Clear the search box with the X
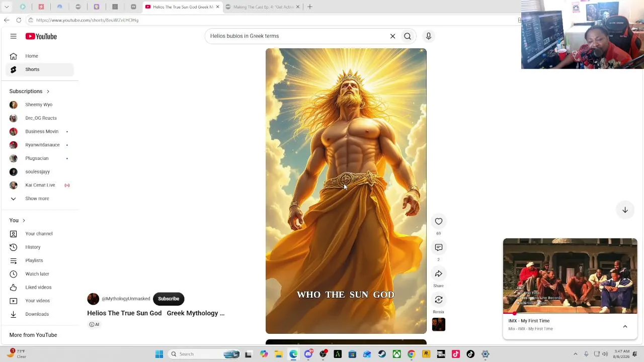Screen dimensions: 644x362 [x=392, y=36]
